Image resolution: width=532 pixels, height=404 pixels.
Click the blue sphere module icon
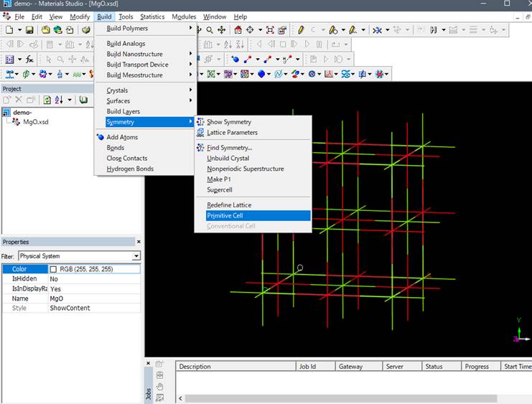click(x=261, y=74)
